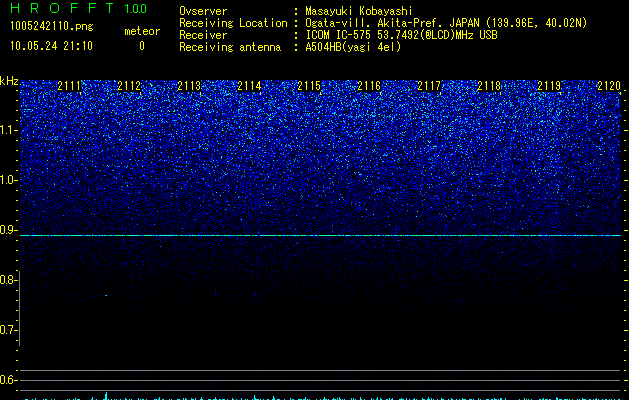Click time marker 2112

pyautogui.click(x=129, y=86)
